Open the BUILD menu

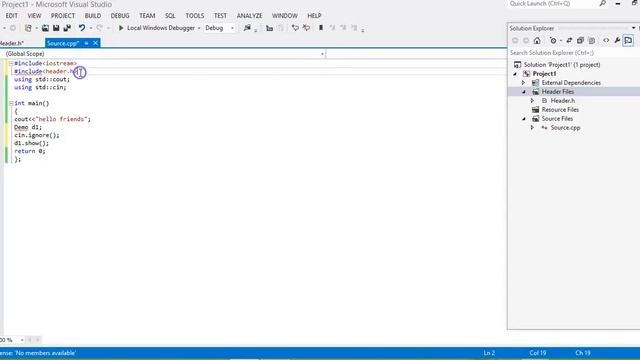(x=93, y=16)
